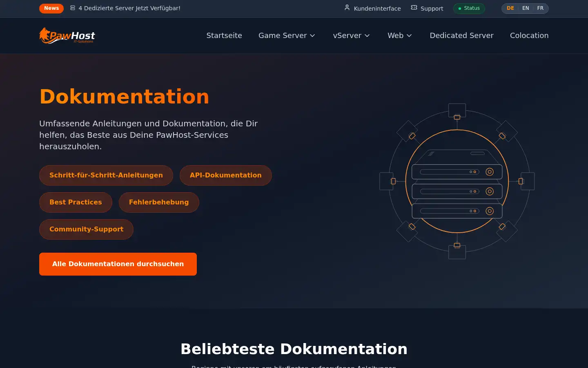Click the Dokumentation heading
Viewport: 588px width, 368px height.
[x=124, y=96]
